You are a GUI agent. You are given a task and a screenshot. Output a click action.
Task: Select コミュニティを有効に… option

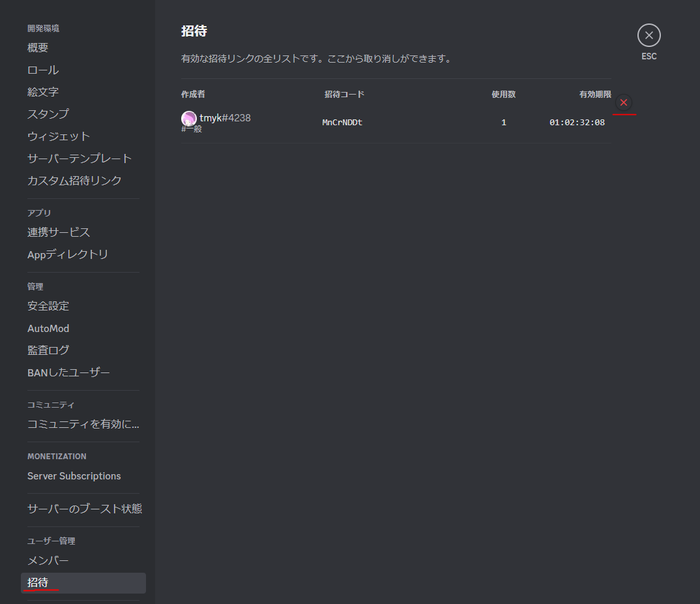[83, 424]
